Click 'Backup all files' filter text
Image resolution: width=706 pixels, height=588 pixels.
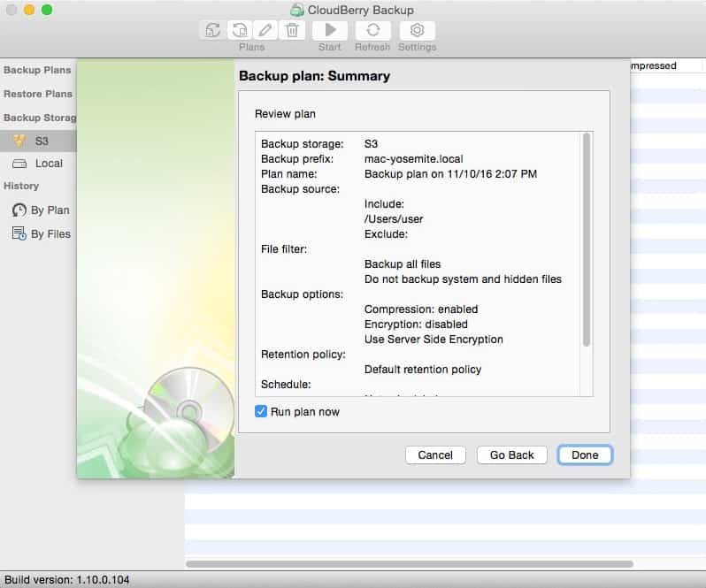[403, 264]
